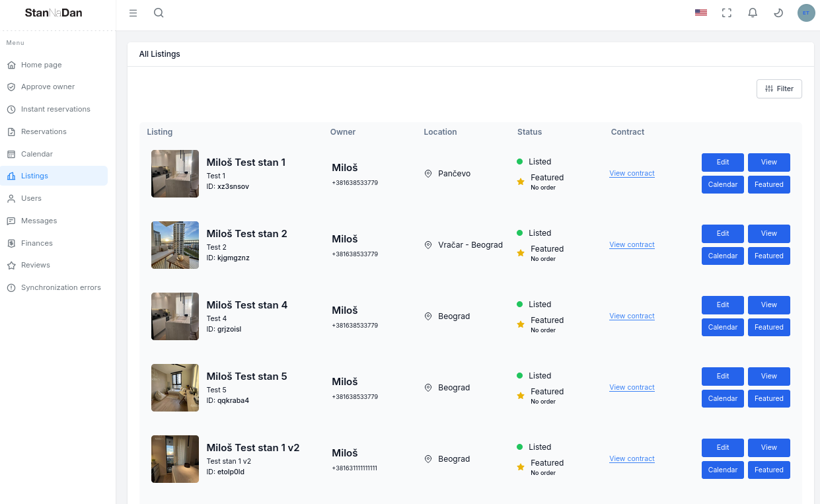Edit Miloš Test stan 2 listing
The width and height of the screenshot is (820, 504).
(x=723, y=233)
